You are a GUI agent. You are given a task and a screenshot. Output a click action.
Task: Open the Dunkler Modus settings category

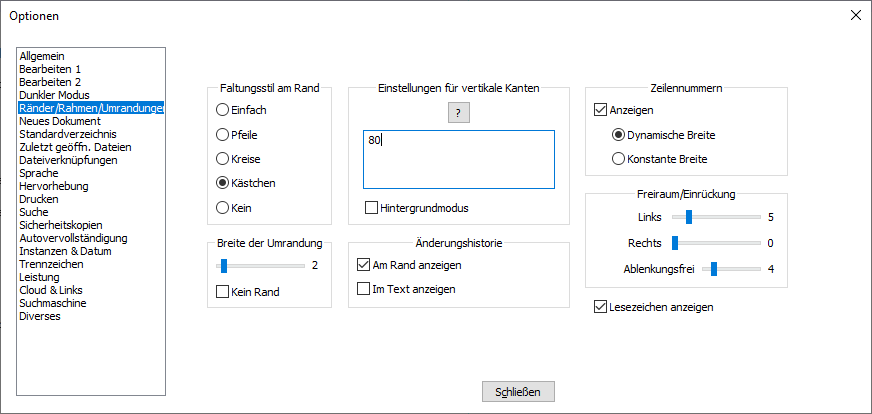pos(54,95)
